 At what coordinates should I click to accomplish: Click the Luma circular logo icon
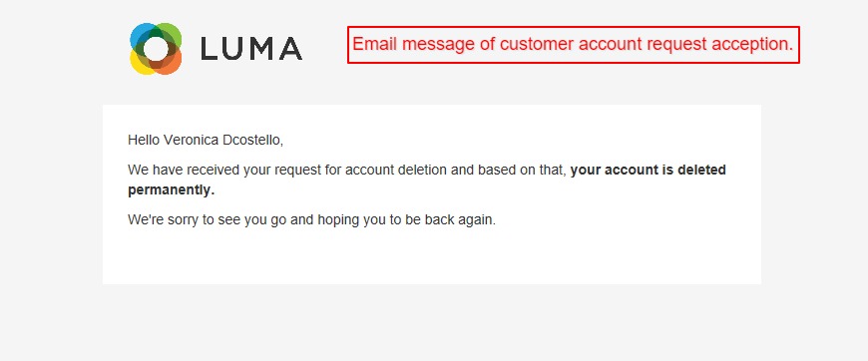[x=156, y=49]
